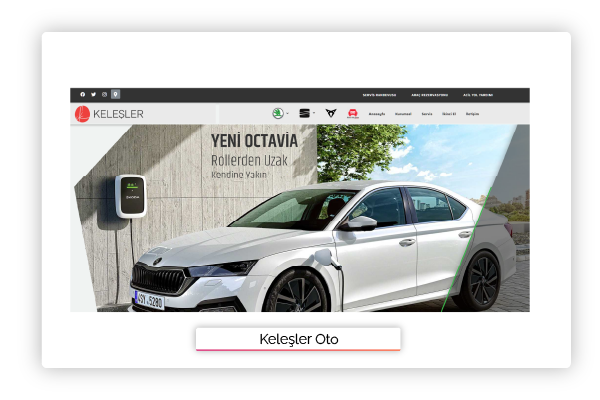Click the Keleşler Oto caption button
Viewport: 600px width, 400px height.
tap(298, 339)
